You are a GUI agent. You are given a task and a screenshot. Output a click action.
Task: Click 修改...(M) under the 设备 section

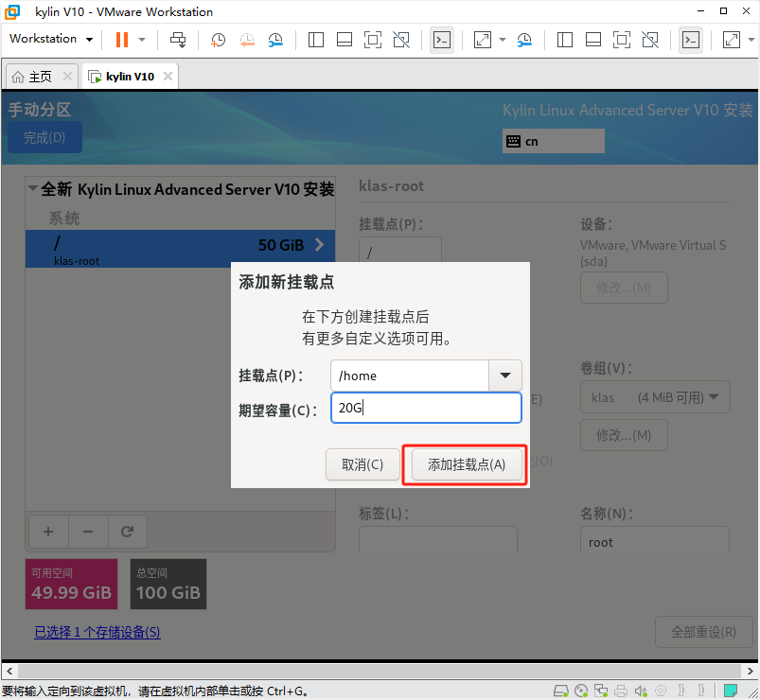coord(624,288)
